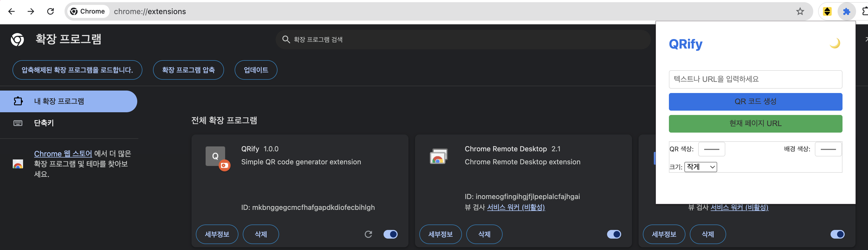868x250 pixels.
Task: Open 세부정보 for Chrome Remote Desktop
Action: pyautogui.click(x=441, y=234)
